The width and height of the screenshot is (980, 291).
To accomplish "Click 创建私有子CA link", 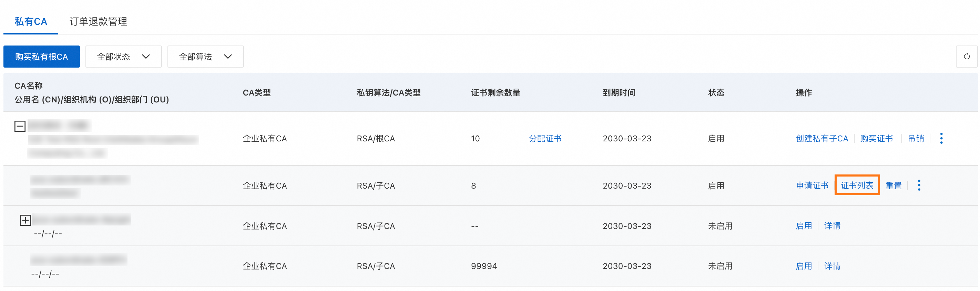I will [x=822, y=139].
